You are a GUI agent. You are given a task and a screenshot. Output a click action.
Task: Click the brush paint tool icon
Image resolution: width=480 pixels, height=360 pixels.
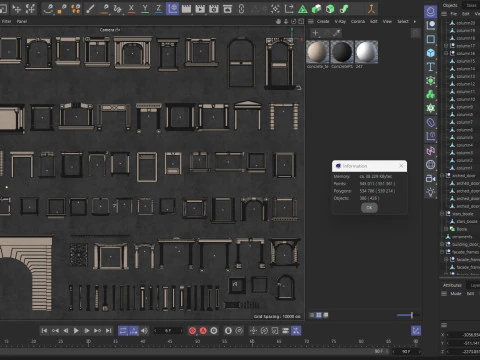[x=90, y=9]
